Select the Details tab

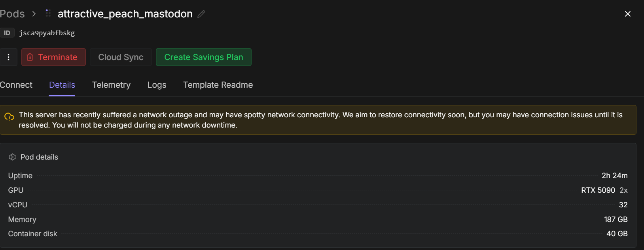pyautogui.click(x=62, y=85)
